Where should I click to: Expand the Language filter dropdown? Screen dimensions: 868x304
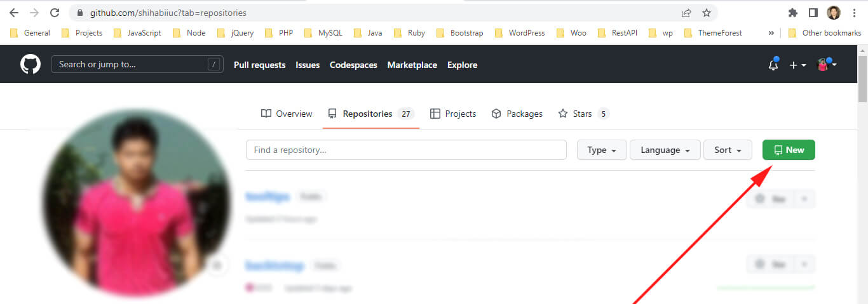coord(665,150)
